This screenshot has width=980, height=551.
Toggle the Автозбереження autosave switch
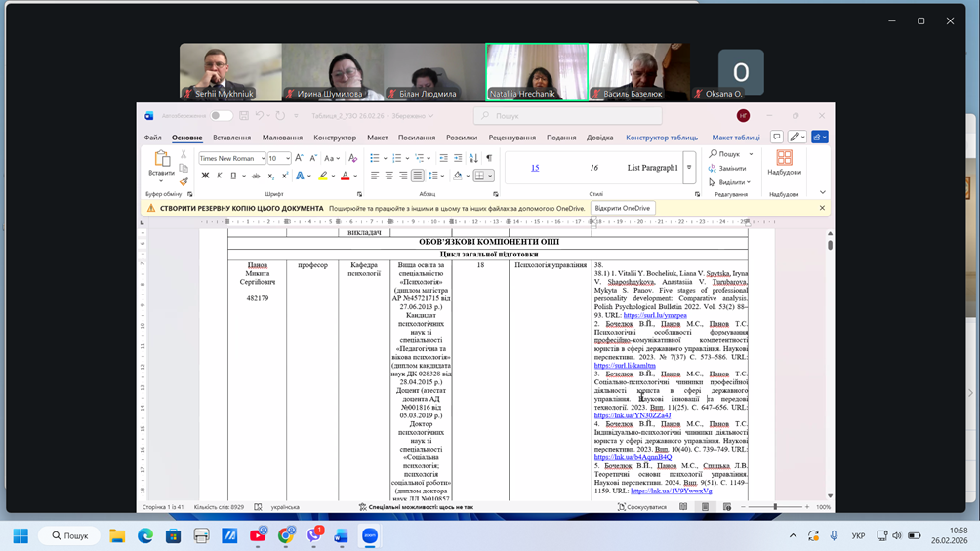click(x=222, y=116)
